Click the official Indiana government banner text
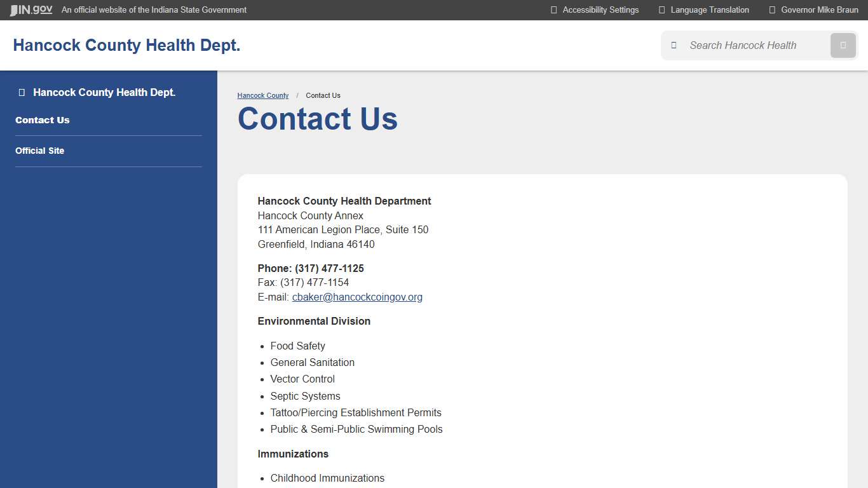 153,10
